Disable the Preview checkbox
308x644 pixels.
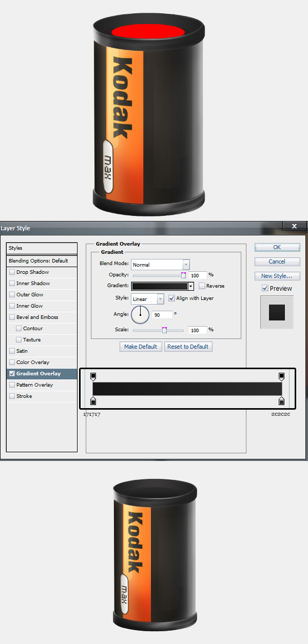(265, 289)
